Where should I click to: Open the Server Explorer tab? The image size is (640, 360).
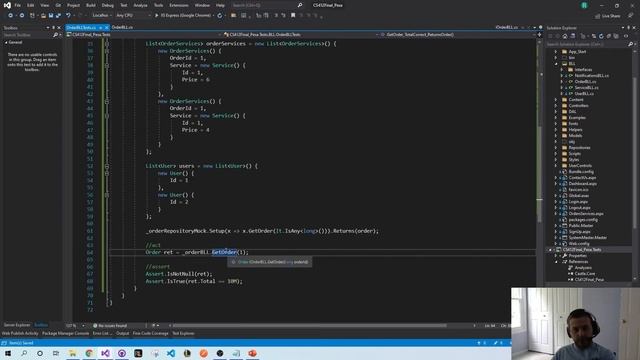pos(17,325)
